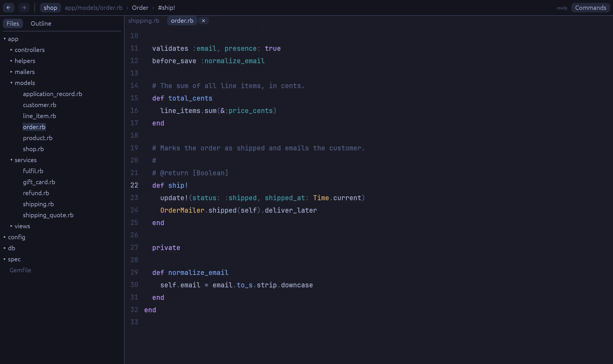
Task: Click the ready status indicator
Action: (x=562, y=8)
